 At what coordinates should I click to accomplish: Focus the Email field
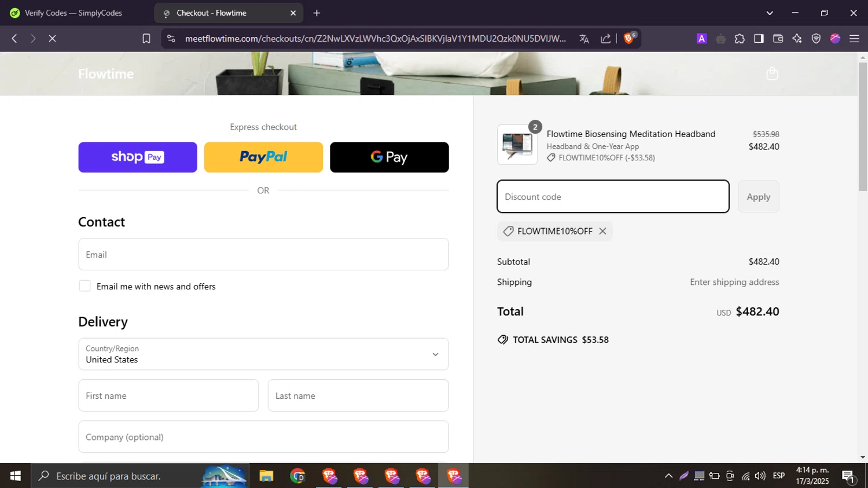click(263, 255)
